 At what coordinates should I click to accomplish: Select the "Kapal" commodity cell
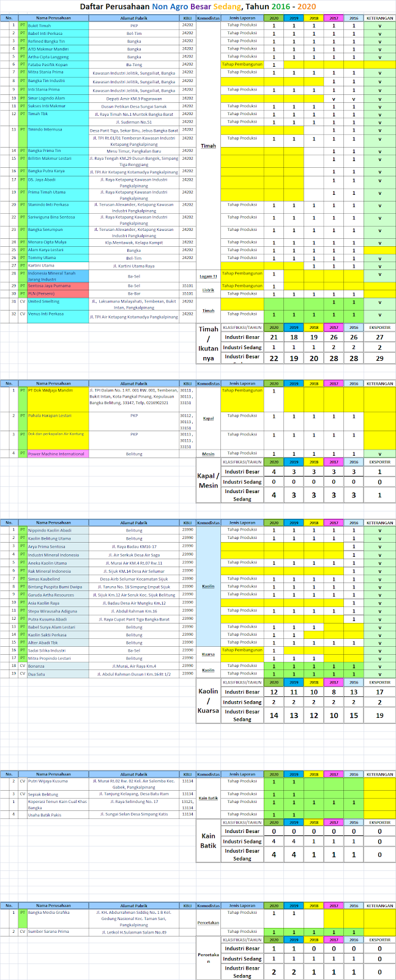(208, 418)
